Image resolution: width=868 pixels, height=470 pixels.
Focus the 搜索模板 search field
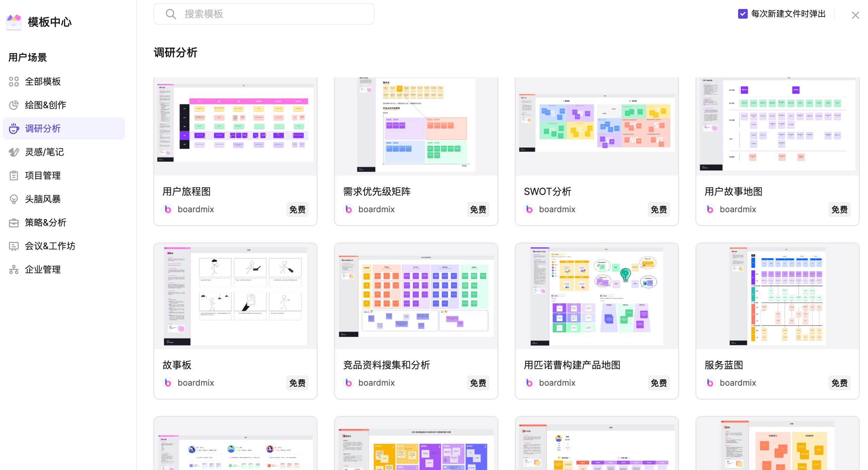(264, 14)
